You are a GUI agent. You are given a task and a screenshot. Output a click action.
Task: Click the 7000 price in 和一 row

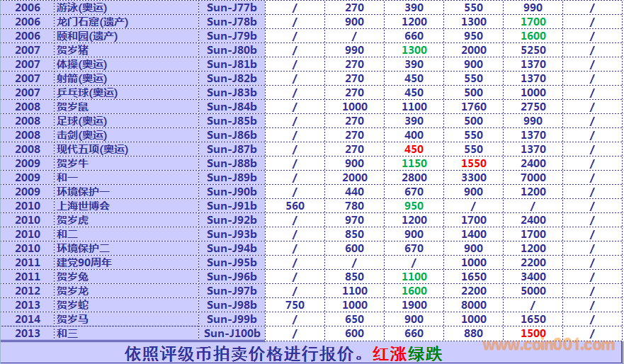(533, 178)
